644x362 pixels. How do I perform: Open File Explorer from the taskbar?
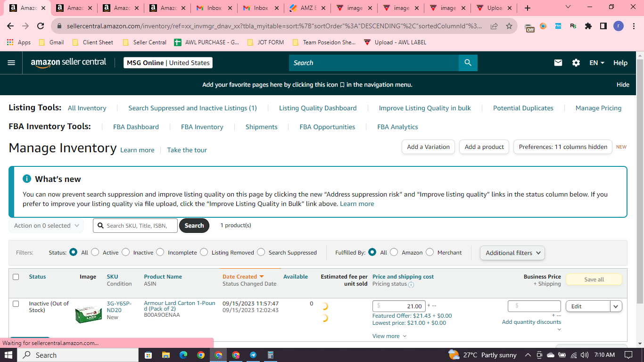[165, 355]
